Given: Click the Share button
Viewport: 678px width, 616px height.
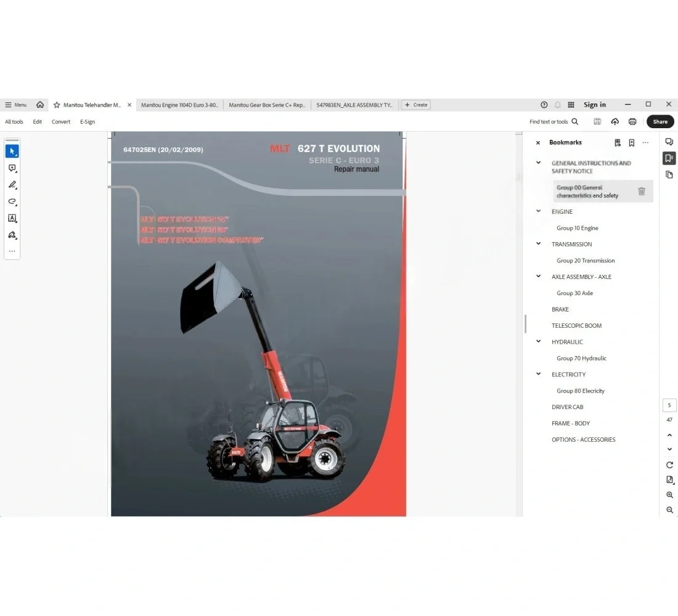Looking at the screenshot, I should tap(660, 121).
